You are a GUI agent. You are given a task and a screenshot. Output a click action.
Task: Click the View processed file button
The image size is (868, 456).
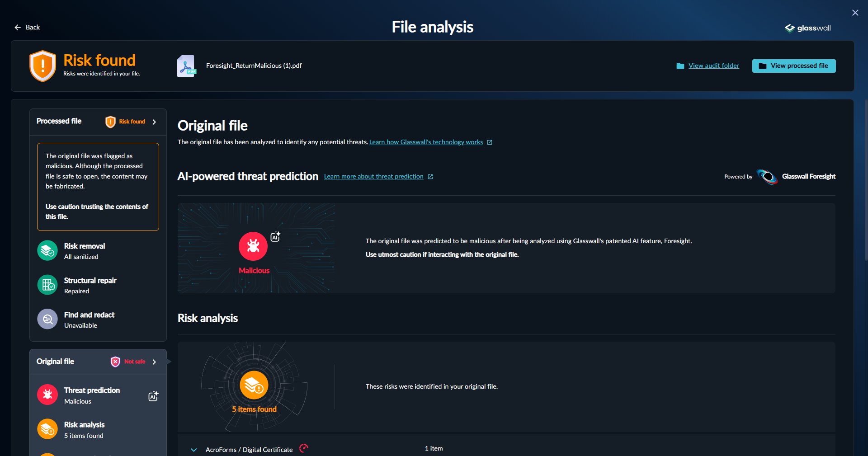click(794, 66)
